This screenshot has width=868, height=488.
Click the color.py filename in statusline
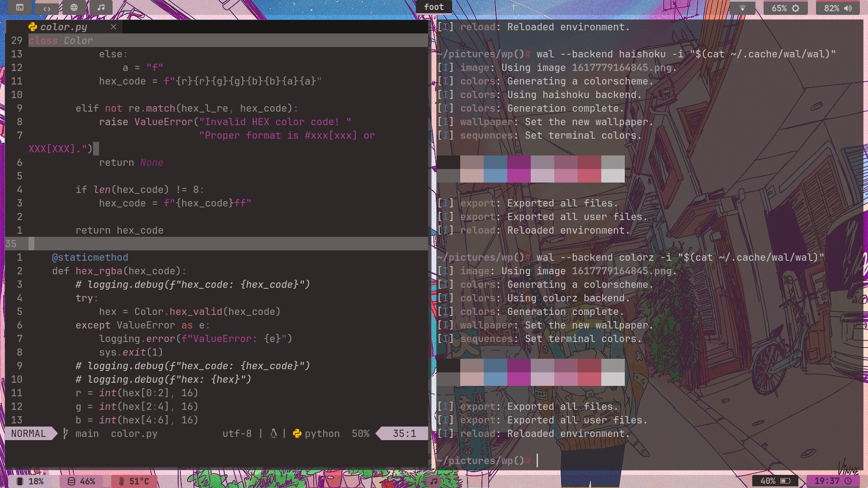[134, 434]
